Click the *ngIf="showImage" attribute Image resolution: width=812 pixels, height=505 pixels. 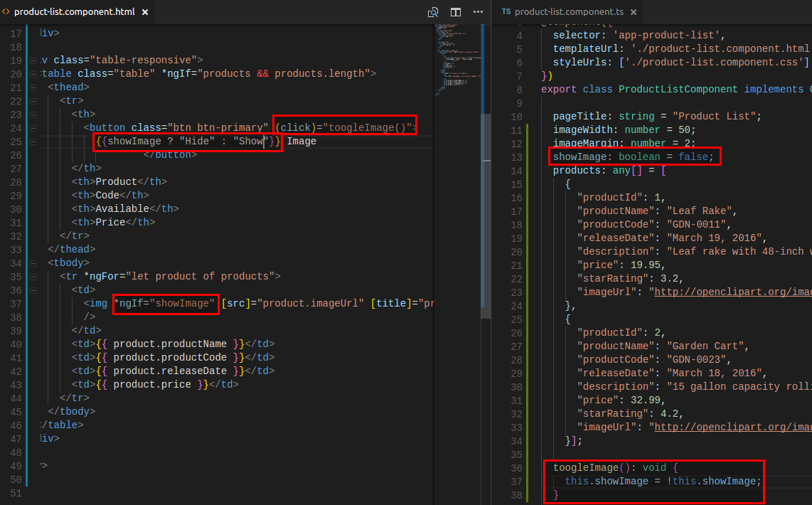point(166,304)
